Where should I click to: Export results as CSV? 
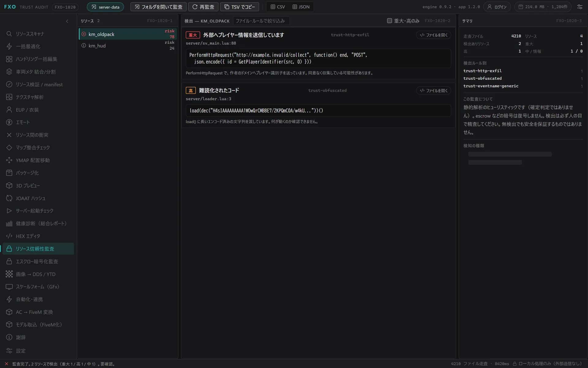[x=278, y=7]
